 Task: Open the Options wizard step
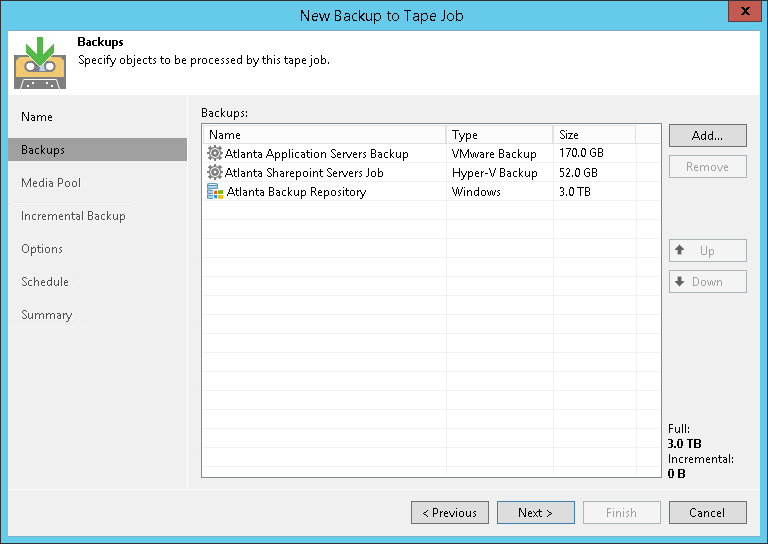click(42, 249)
